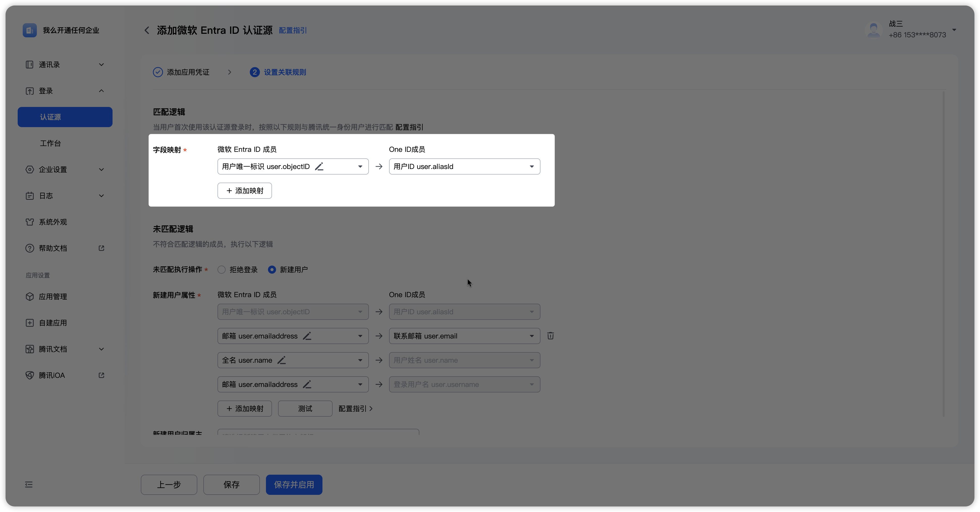980x512 pixels.
Task: Click the 测试 button
Action: pos(305,409)
